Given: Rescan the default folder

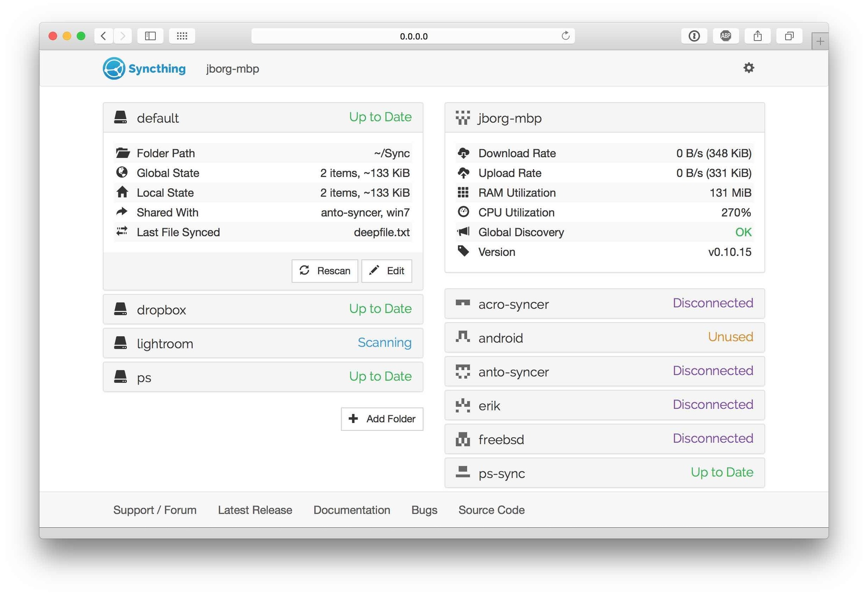Looking at the screenshot, I should point(325,271).
